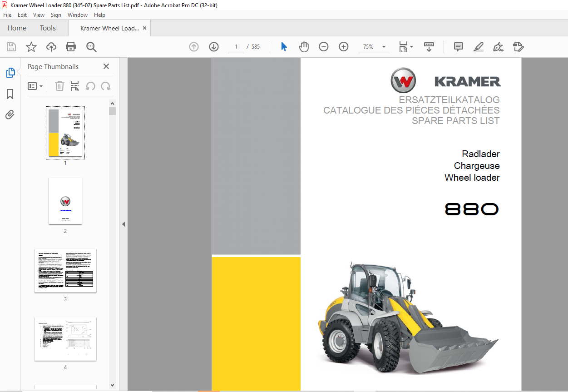Select the Kramer Wheel Load... document tab
This screenshot has height=392, width=568.
[x=109, y=28]
